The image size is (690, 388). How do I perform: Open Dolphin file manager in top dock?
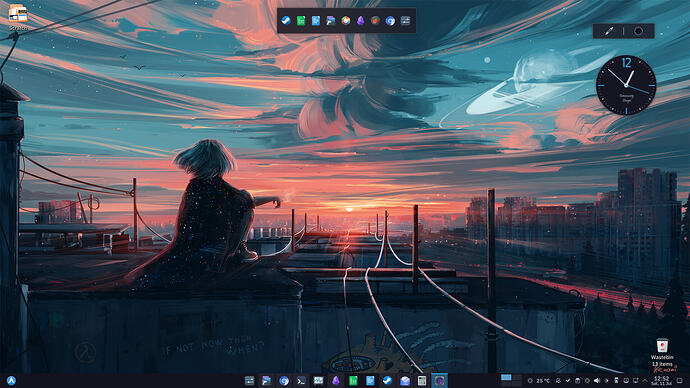(x=330, y=20)
